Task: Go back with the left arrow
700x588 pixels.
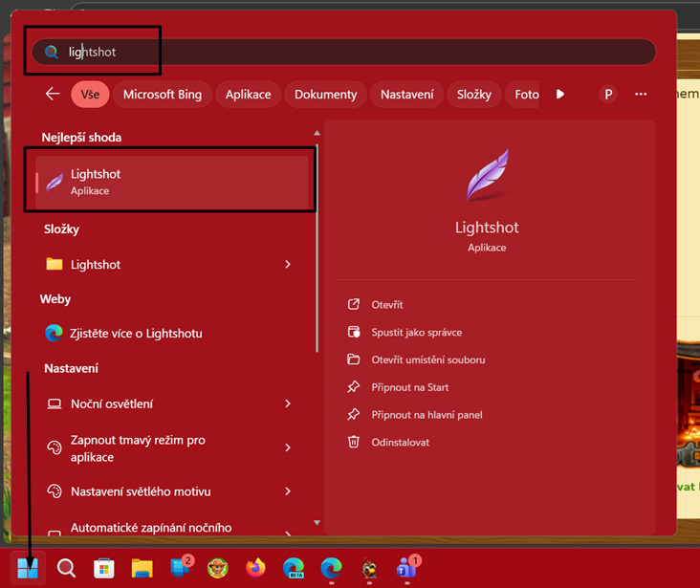Action: (x=53, y=94)
